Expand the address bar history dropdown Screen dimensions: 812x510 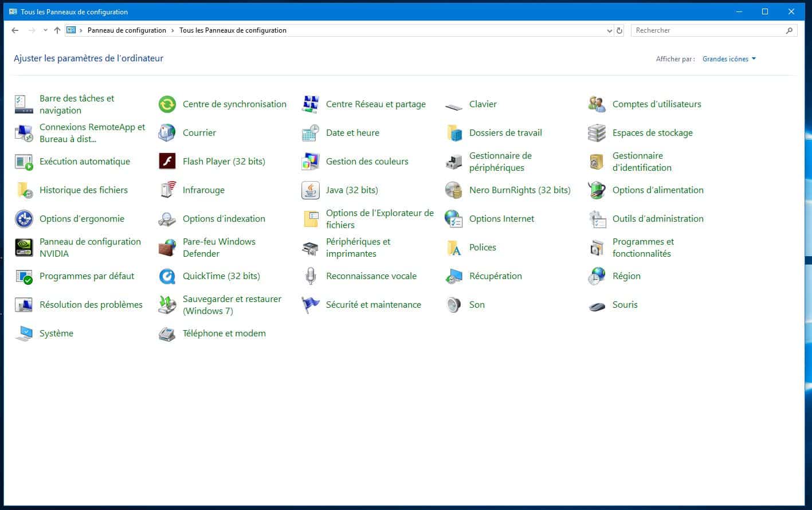(609, 30)
